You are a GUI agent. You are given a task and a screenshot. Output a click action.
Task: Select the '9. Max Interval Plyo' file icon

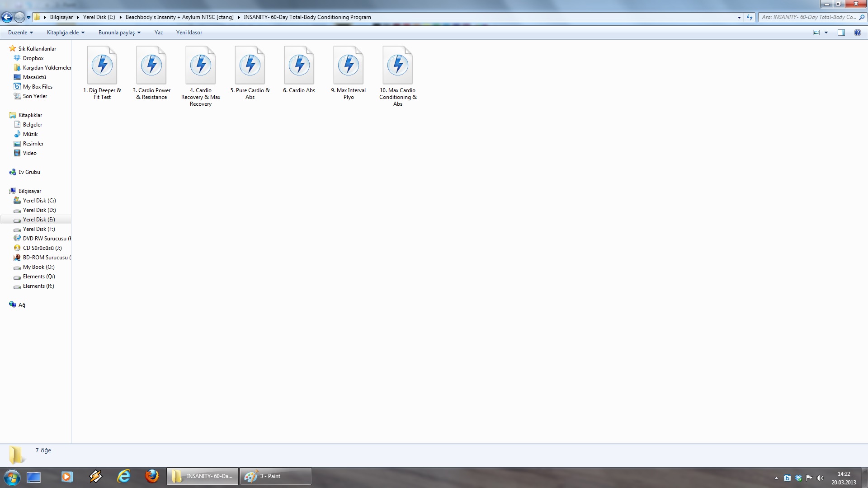tap(349, 65)
